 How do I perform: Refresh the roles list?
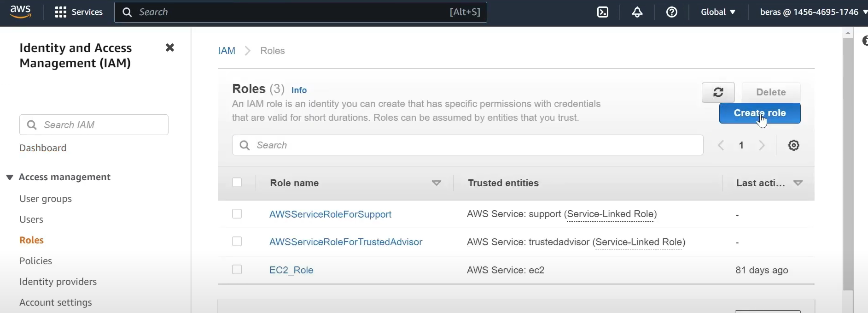[718, 92]
